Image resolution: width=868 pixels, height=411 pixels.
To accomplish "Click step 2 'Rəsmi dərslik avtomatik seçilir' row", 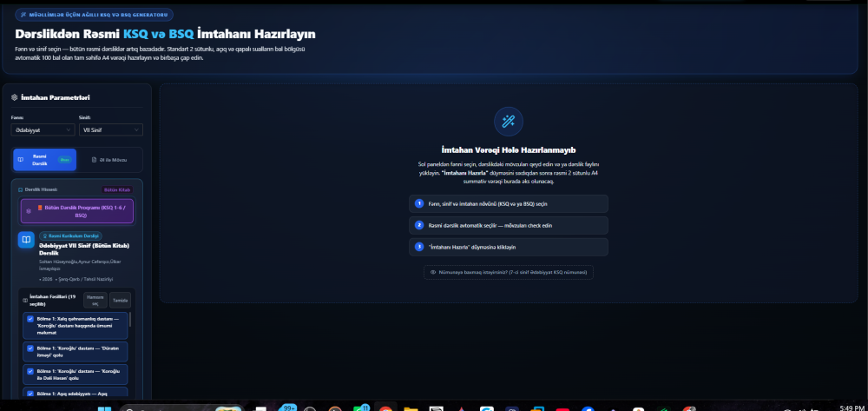I will pyautogui.click(x=508, y=225).
